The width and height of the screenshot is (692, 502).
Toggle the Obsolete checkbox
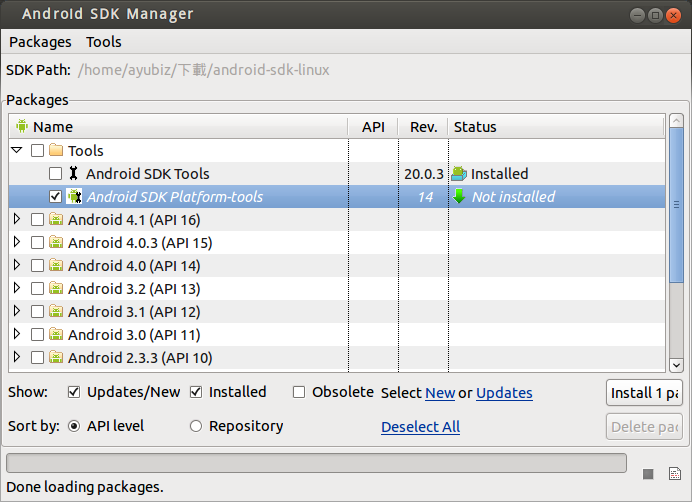point(299,393)
